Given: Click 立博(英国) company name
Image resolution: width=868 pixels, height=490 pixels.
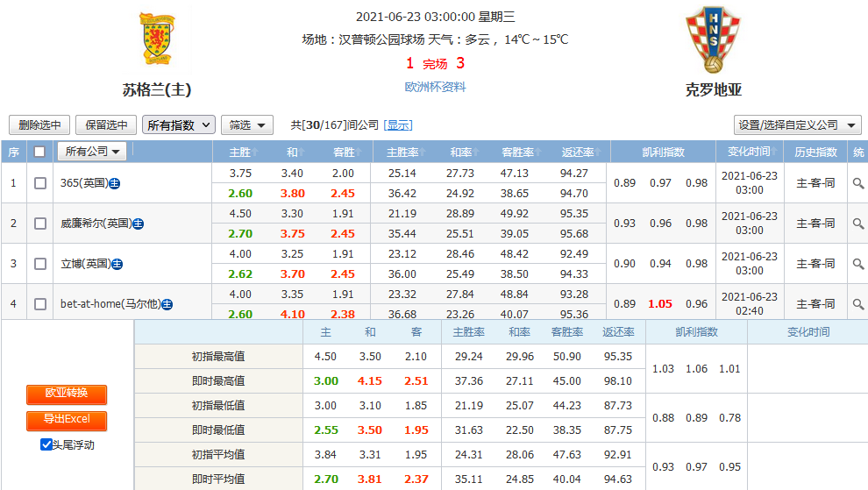Looking at the screenshot, I should (85, 264).
